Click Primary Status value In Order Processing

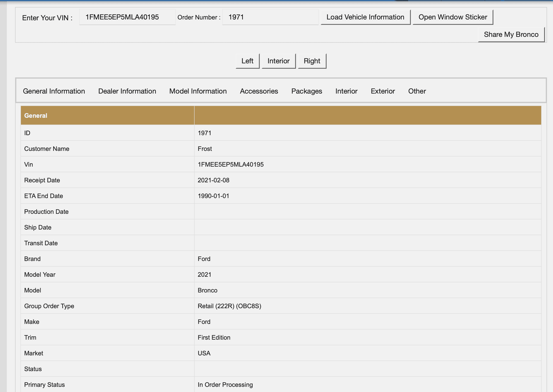[x=225, y=385]
